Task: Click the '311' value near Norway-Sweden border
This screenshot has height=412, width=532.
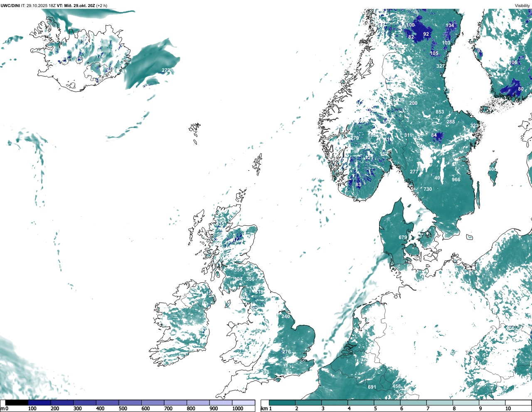Action: 409,135
